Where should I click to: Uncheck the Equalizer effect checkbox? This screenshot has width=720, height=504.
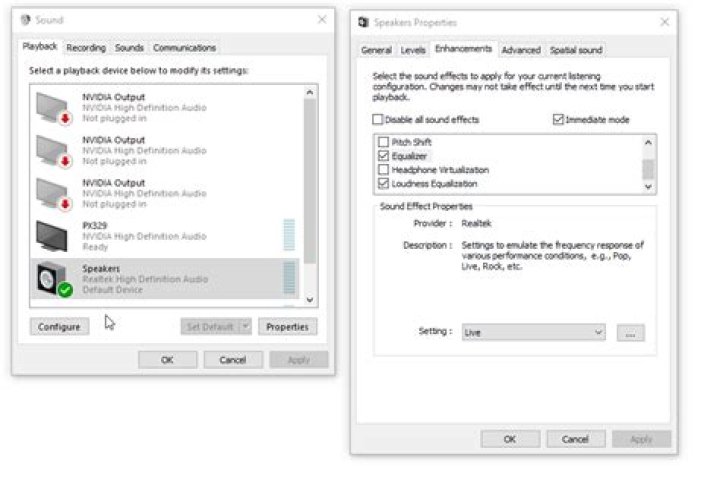click(383, 156)
